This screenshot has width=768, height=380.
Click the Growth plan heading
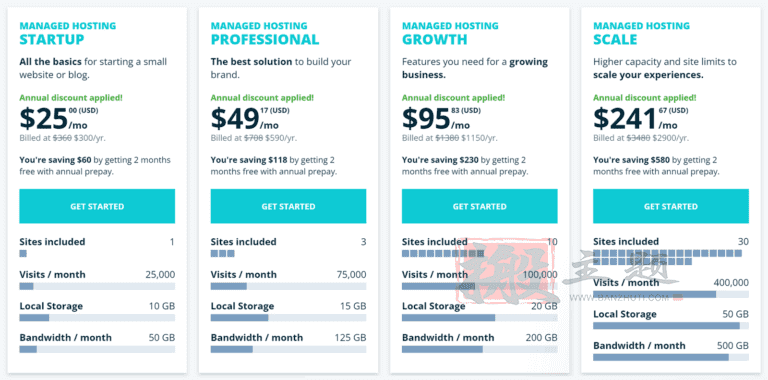(435, 39)
